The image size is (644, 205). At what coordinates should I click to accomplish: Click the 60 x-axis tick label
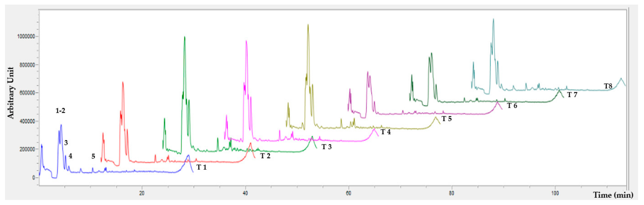point(348,193)
